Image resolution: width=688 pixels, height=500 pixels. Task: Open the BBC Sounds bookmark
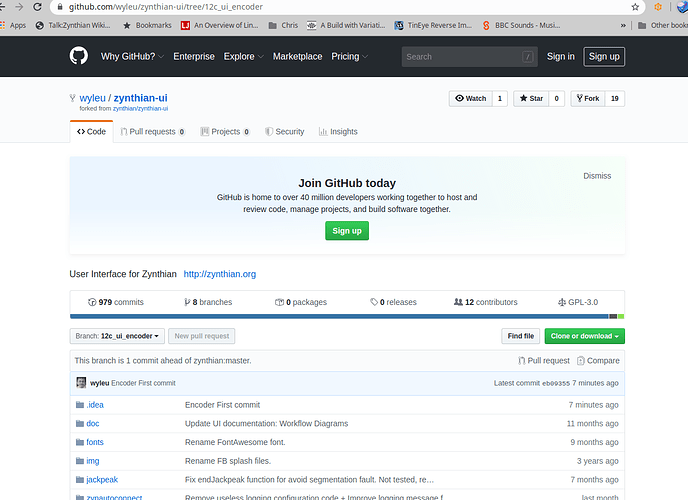pyautogui.click(x=522, y=25)
